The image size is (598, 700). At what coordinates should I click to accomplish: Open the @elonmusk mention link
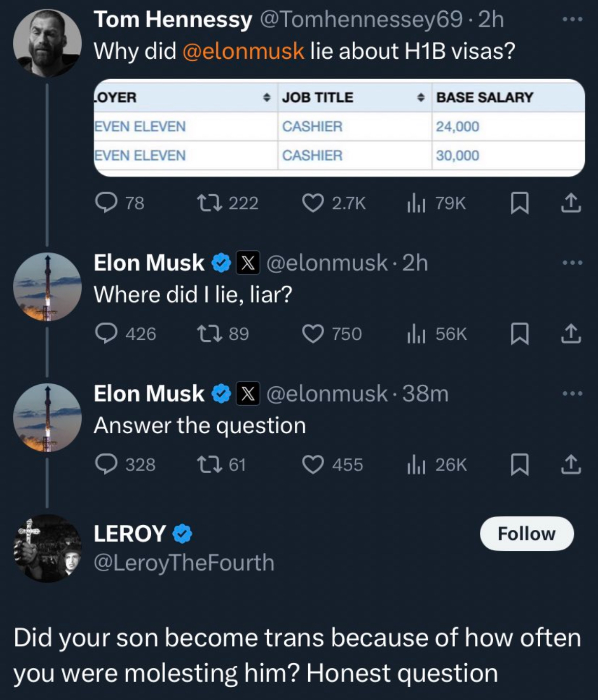pyautogui.click(x=243, y=51)
